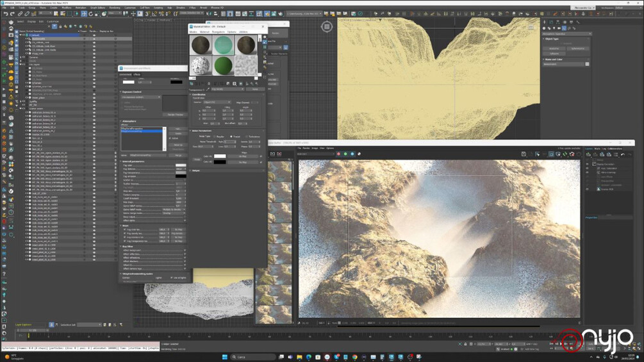Viewport: 644px width, 362px height.
Task: Pick the eyedropper in Material Editor
Action: pyautogui.click(x=208, y=89)
